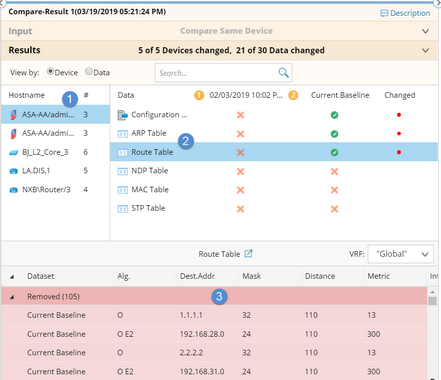
Task: Select the Device view radio button
Action: [x=50, y=71]
